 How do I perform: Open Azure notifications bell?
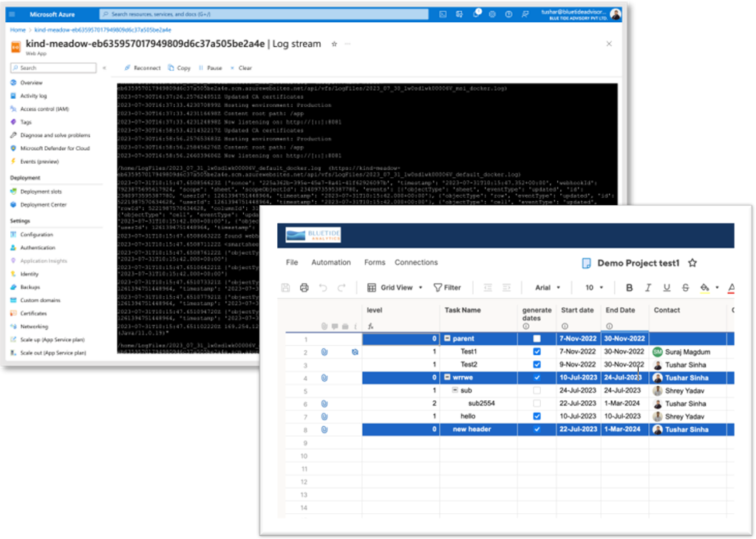[x=477, y=14]
